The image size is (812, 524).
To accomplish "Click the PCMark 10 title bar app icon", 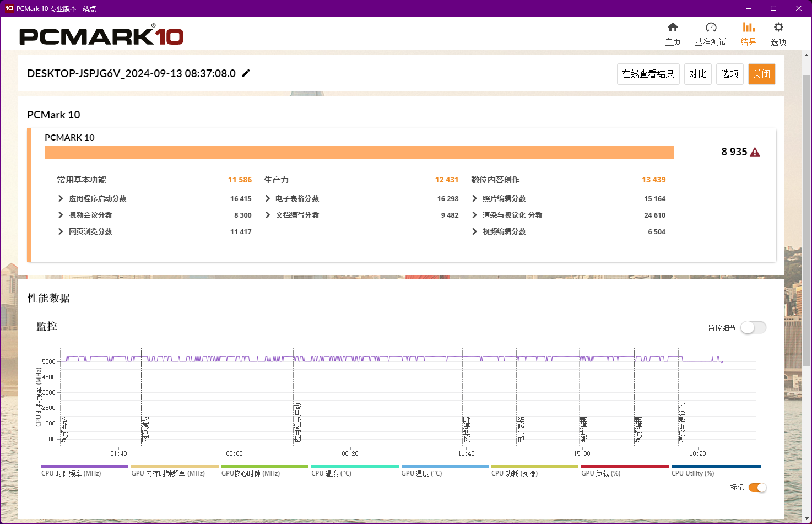I will [x=9, y=8].
